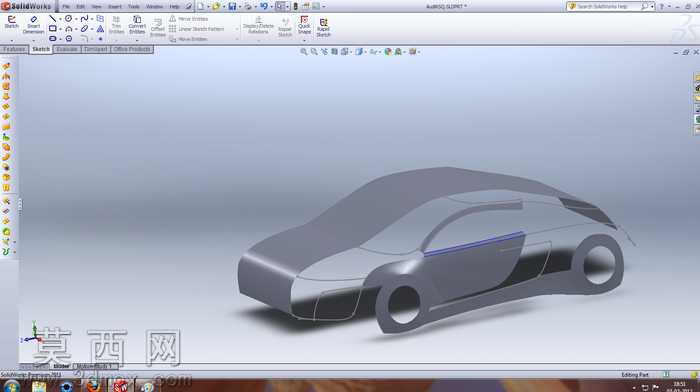700x392 pixels.
Task: Switch to the Features tab
Action: [14, 49]
